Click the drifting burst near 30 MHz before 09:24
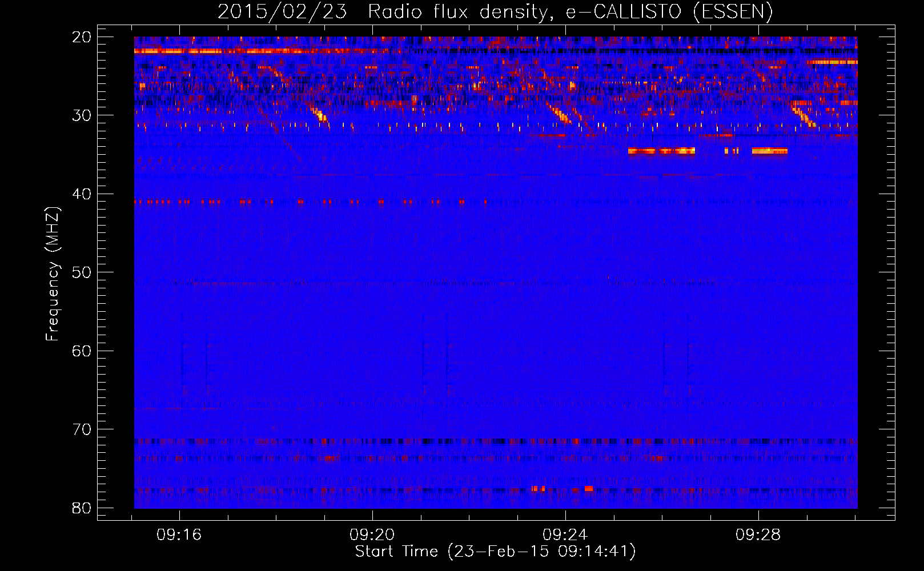This screenshot has width=924, height=571. [559, 112]
